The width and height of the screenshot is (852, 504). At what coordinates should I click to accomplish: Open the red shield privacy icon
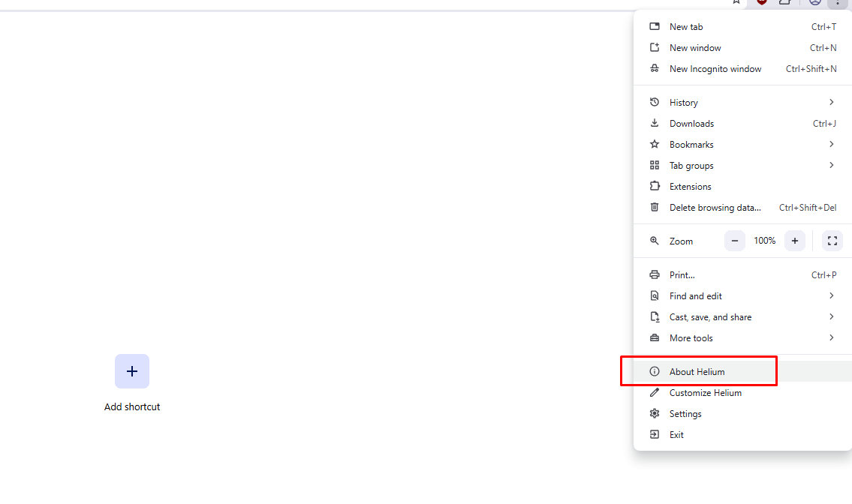[760, 3]
